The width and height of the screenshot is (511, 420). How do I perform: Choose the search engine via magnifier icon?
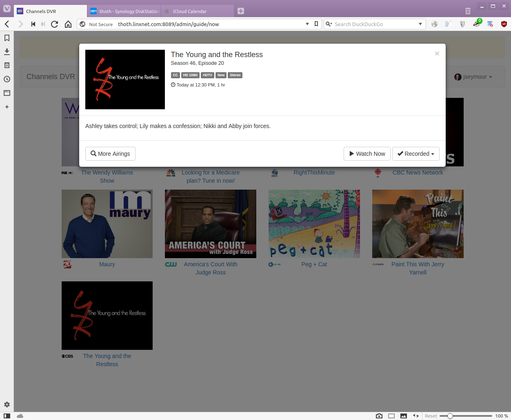329,24
